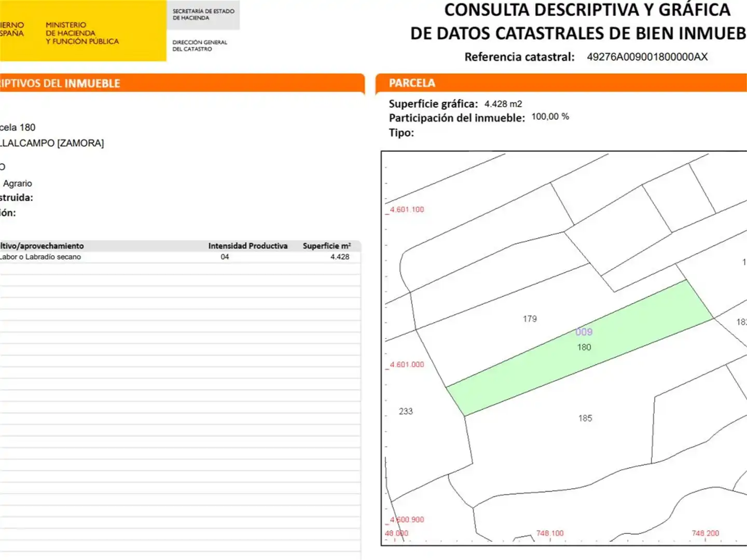Click Secretaría de Estado de Hacienda text
The image size is (747, 560).
point(203,14)
